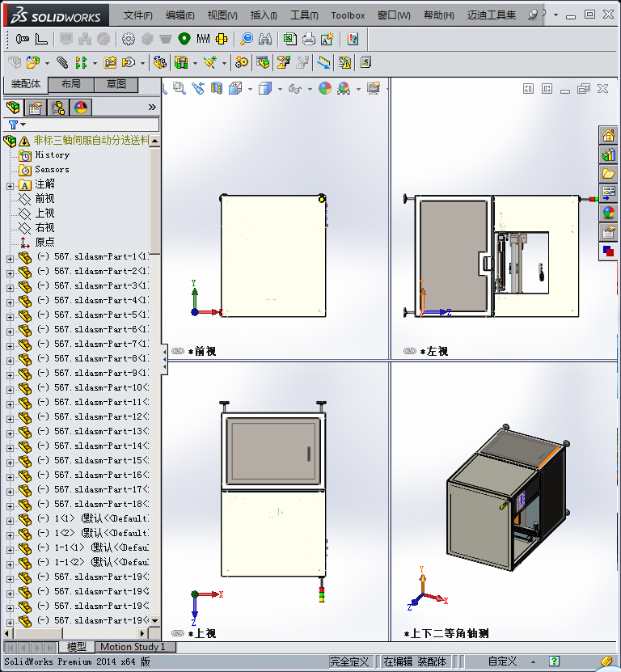Toggle the link icon beside 左视 label
621x672 pixels.
pos(410,351)
